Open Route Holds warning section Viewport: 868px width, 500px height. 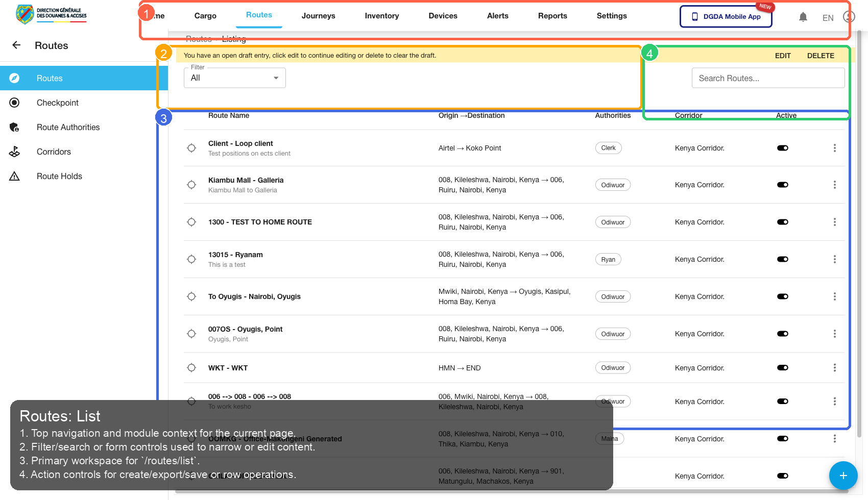point(59,176)
